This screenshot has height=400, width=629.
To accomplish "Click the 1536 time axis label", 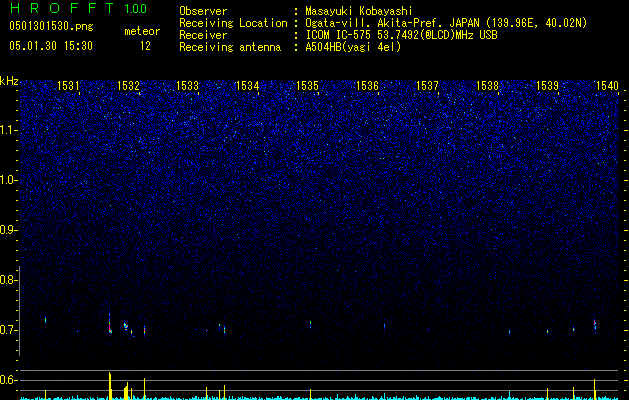I will pyautogui.click(x=367, y=85).
